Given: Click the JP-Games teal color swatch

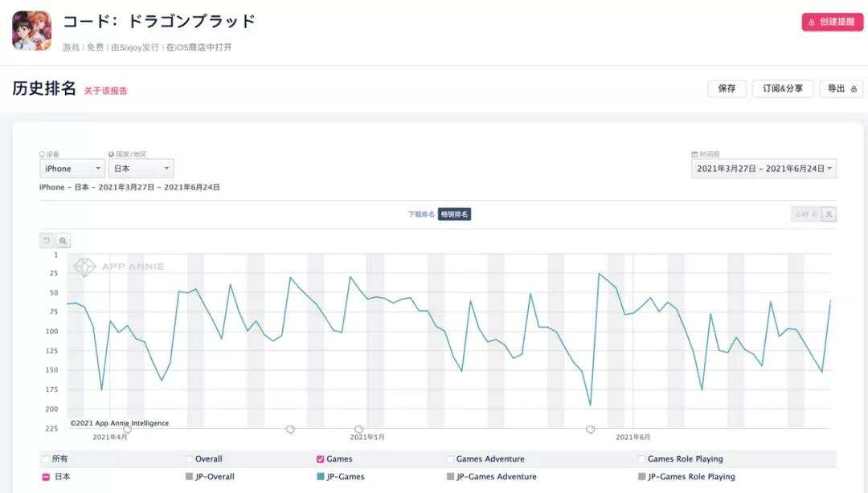Looking at the screenshot, I should (x=321, y=477).
